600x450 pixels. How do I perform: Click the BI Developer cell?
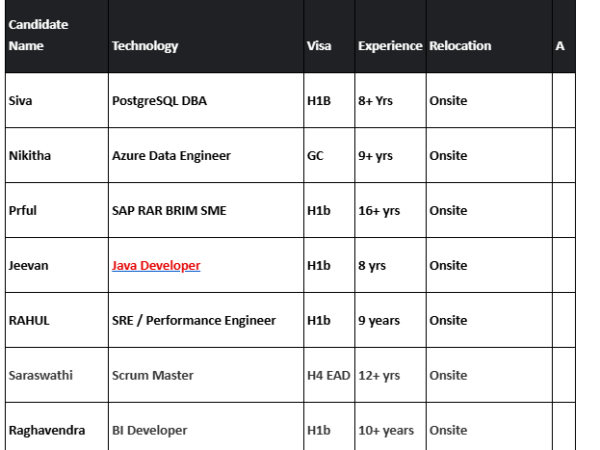pos(206,427)
